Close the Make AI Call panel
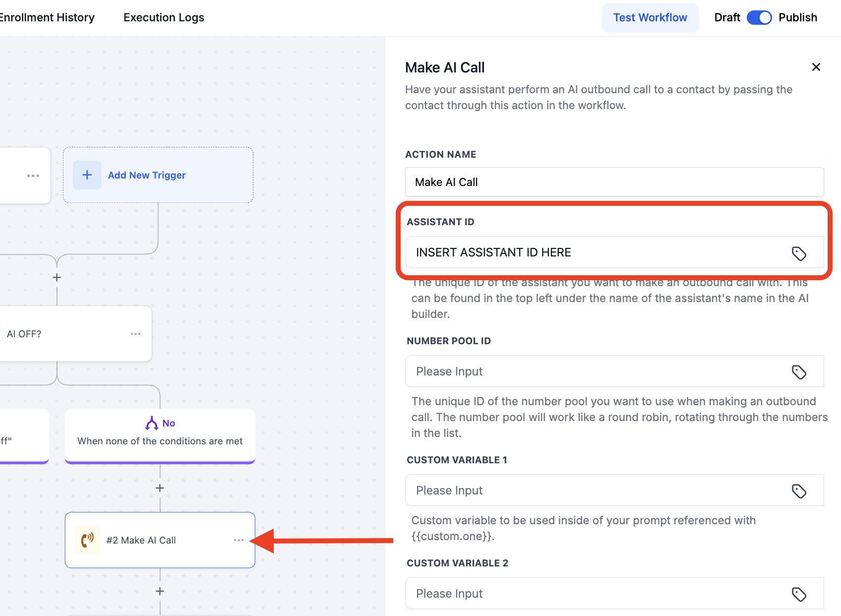 [816, 67]
